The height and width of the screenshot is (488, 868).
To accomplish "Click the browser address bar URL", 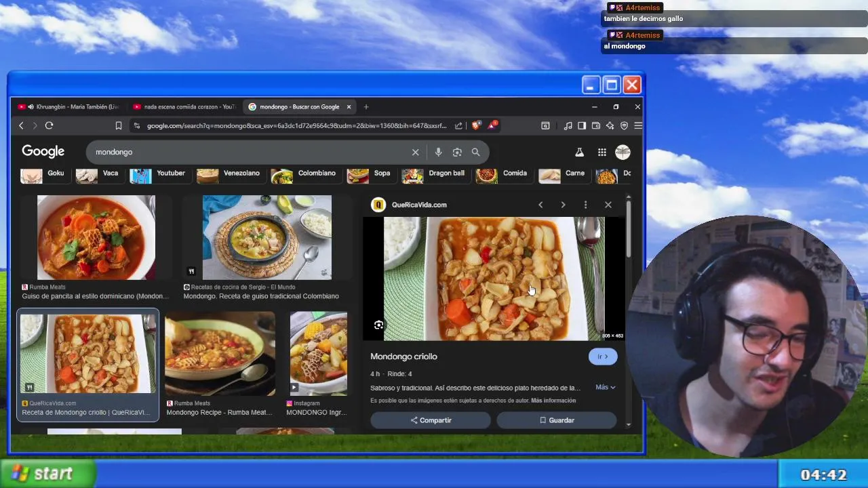I will click(x=296, y=125).
